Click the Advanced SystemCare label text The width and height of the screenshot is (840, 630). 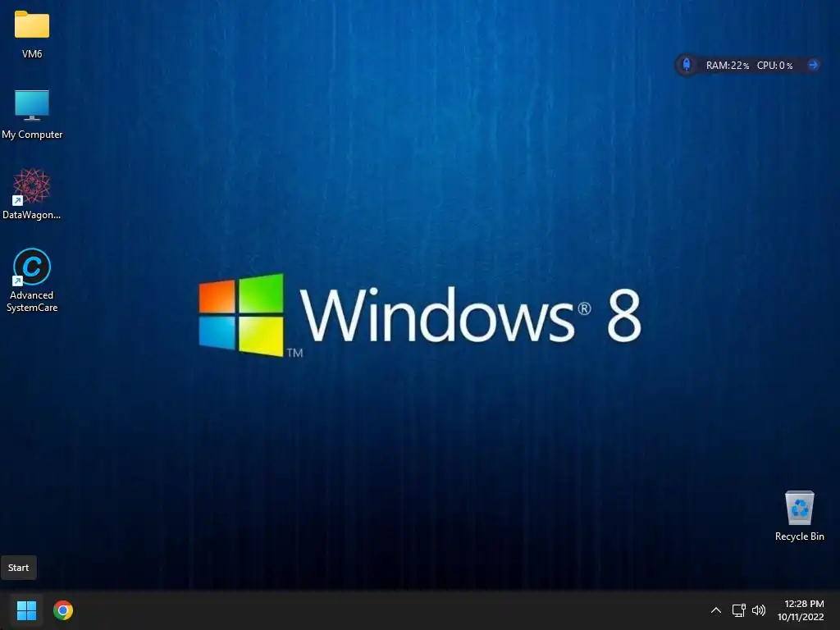[32, 301]
